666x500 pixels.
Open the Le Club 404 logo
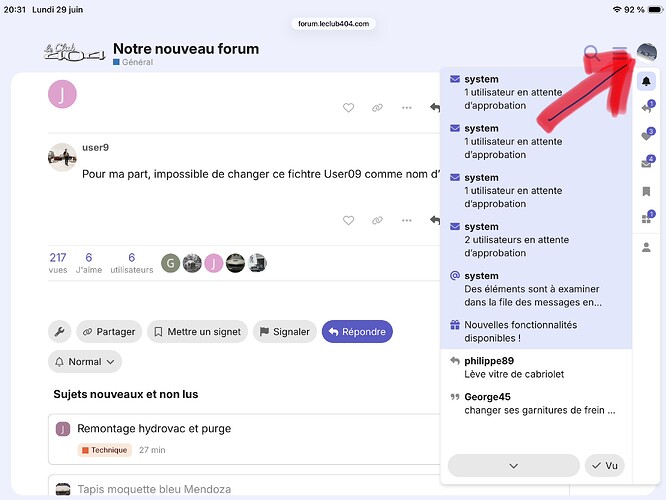coord(74,53)
